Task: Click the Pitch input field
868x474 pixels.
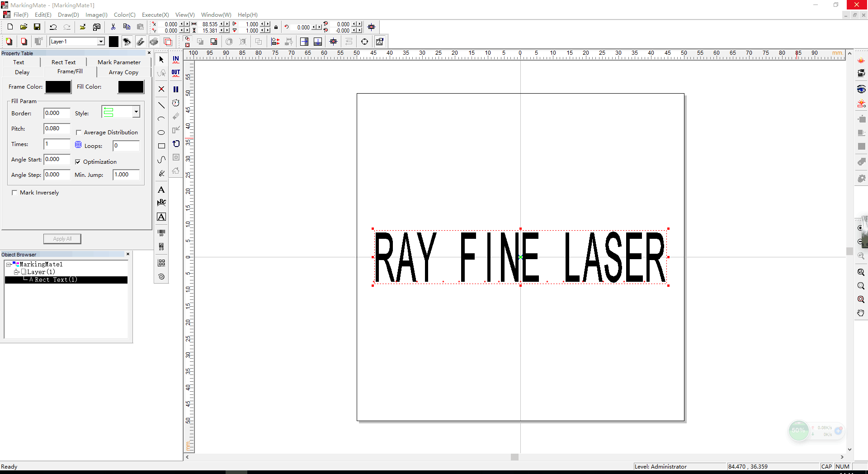Action: pos(57,129)
